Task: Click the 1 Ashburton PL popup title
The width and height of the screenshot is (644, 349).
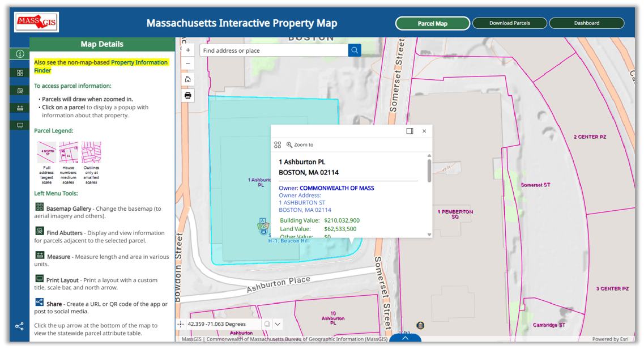Action: (x=302, y=162)
